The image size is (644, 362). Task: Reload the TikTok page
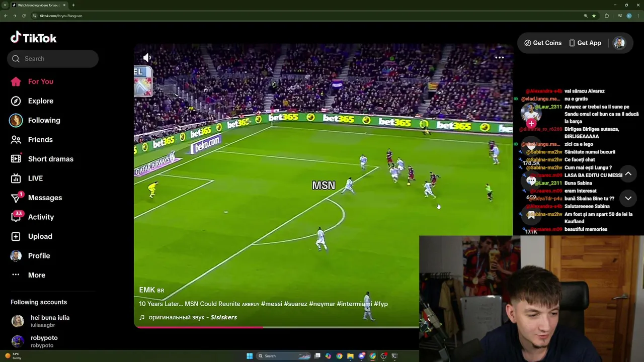[24, 16]
